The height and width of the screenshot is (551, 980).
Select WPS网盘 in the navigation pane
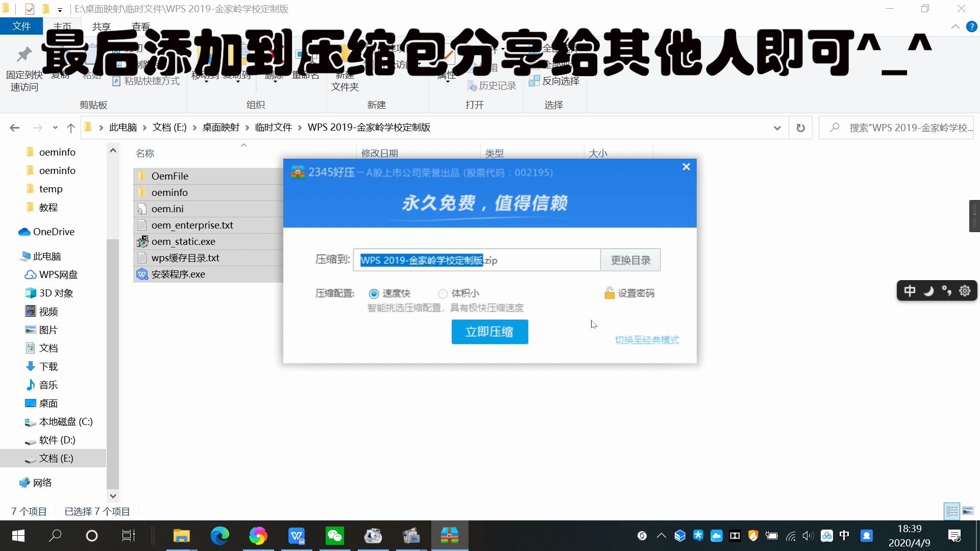pos(58,275)
